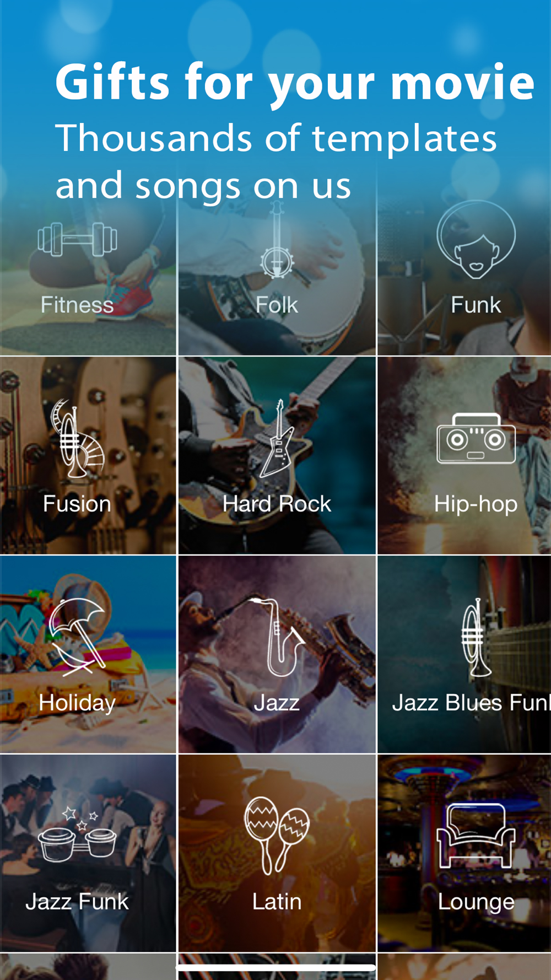
Task: Open the Fitness category label
Action: click(x=77, y=305)
